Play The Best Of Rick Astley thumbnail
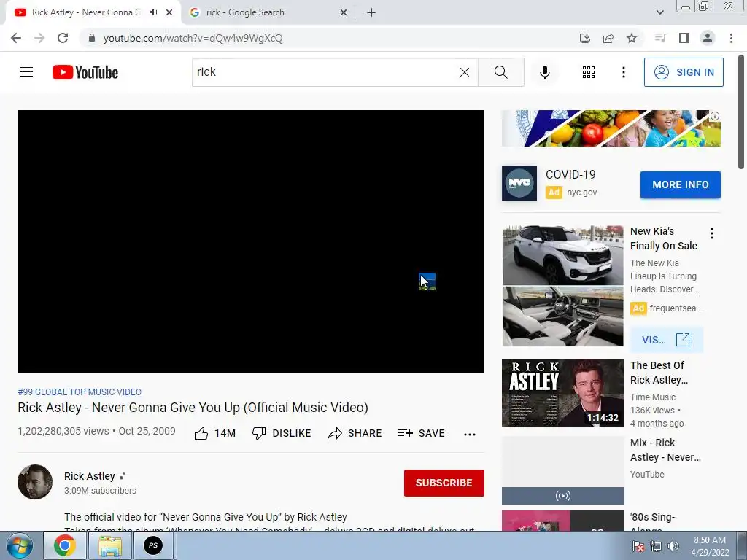 pos(563,393)
